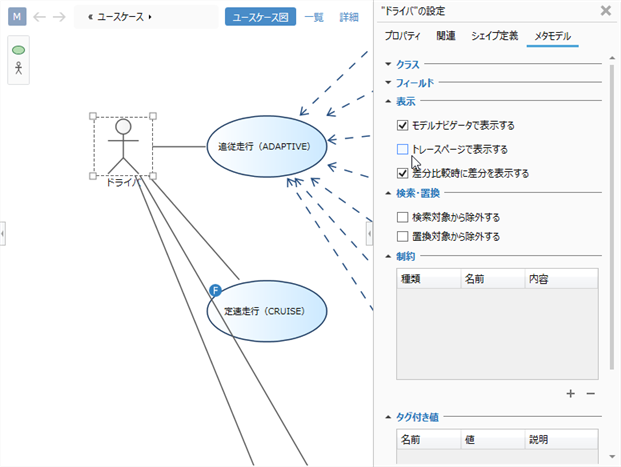
Task: Collapse the タグ付き値 section
Action: (x=388, y=417)
